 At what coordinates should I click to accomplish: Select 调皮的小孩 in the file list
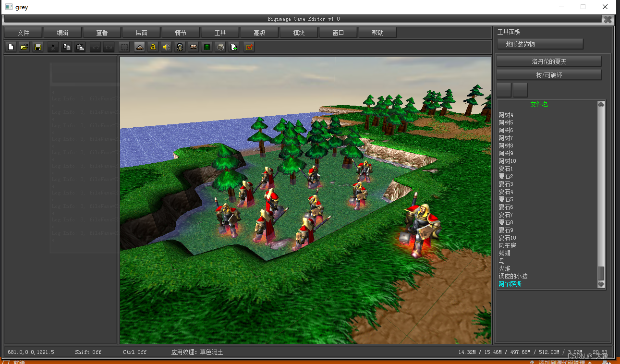click(513, 277)
